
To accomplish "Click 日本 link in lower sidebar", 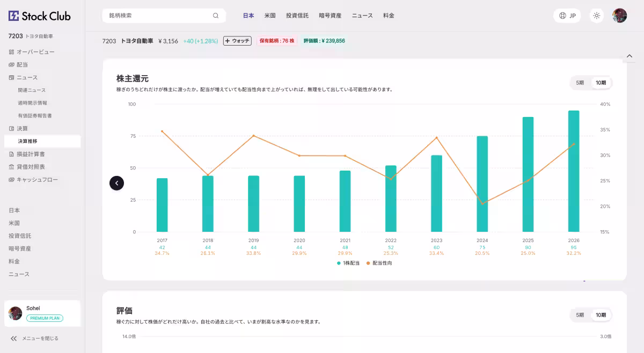I will click(14, 210).
